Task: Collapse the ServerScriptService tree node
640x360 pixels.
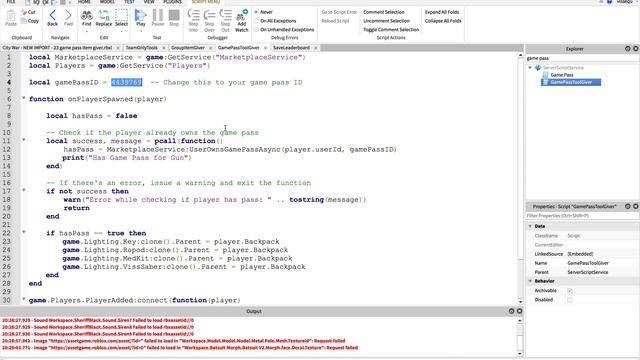Action: [530, 68]
